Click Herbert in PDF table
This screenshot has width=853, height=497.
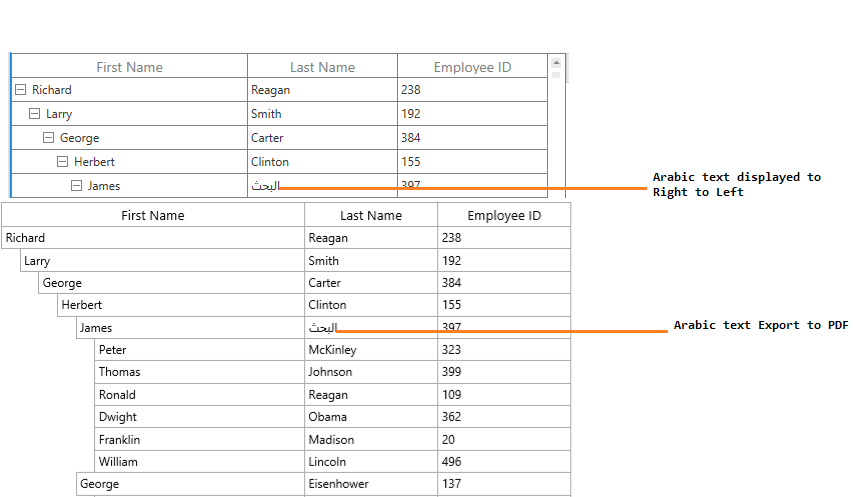click(x=181, y=305)
